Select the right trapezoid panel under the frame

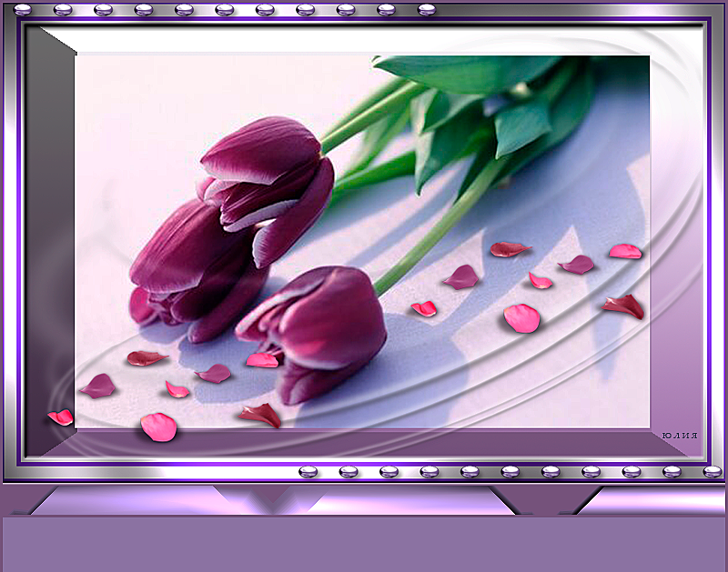(x=651, y=501)
